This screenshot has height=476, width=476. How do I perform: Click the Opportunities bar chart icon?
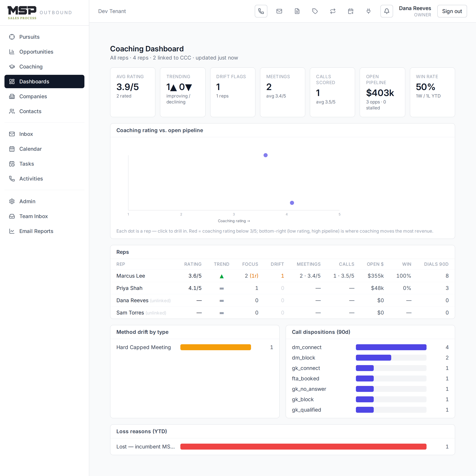click(12, 52)
